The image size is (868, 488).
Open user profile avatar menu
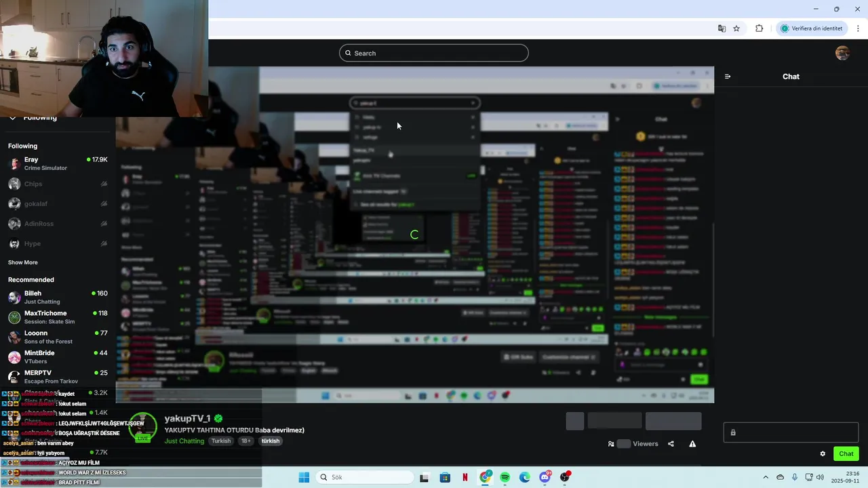pyautogui.click(x=842, y=53)
